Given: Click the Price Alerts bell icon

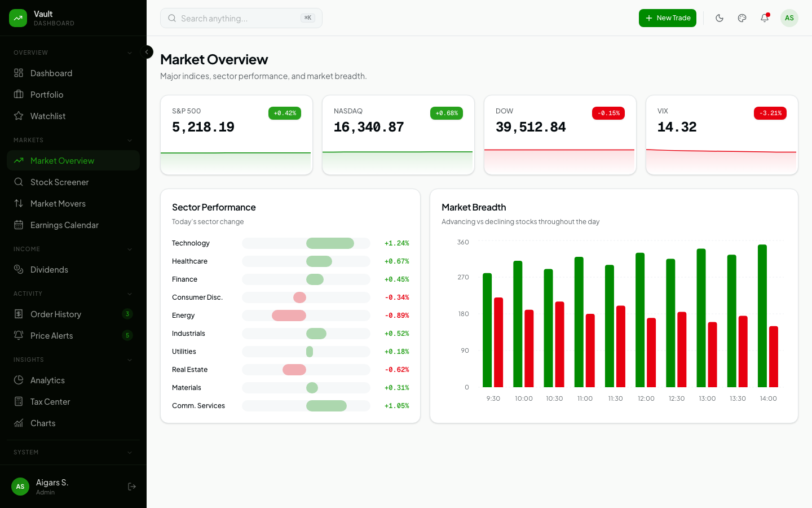Looking at the screenshot, I should click(19, 335).
